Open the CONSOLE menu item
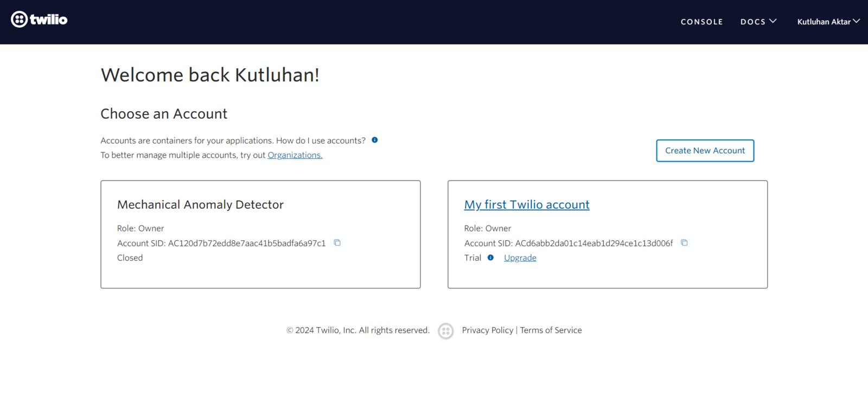The height and width of the screenshot is (410, 868). 702,22
